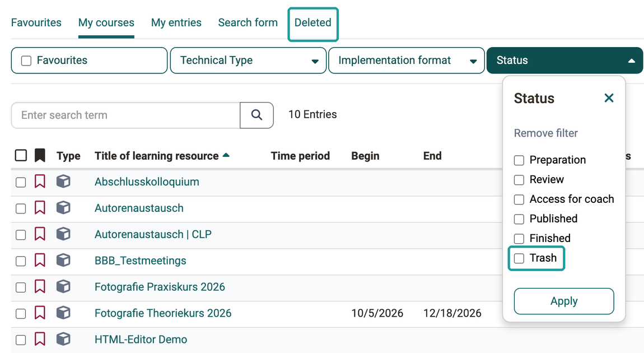Click bookmark icon in table header
644x353 pixels.
click(40, 155)
